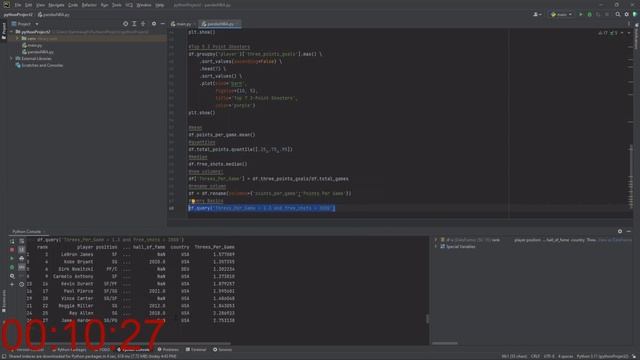The height and width of the screenshot is (360, 640).
Task: Open Project panel gear options
Action: [x=154, y=24]
